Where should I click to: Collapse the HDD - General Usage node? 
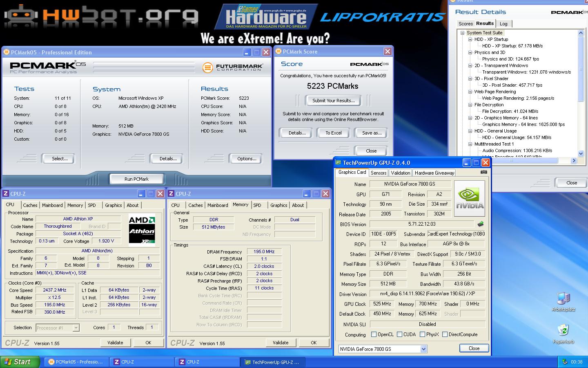click(x=470, y=131)
